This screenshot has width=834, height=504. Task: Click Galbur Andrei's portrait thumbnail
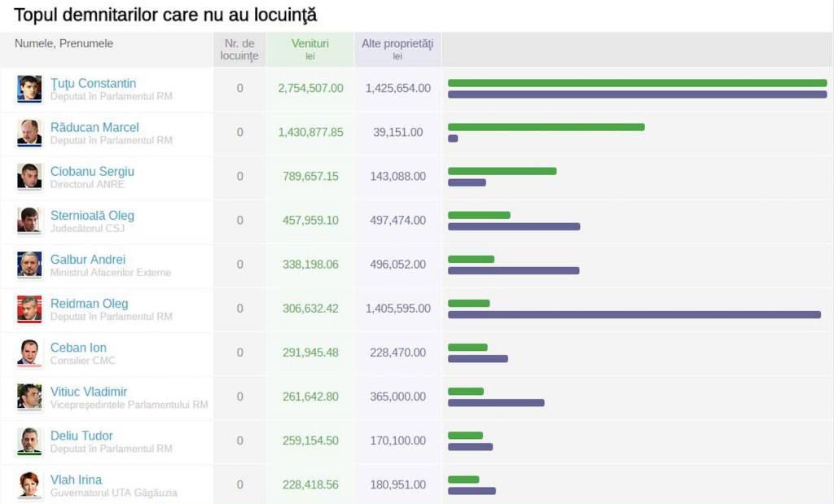[x=29, y=265]
